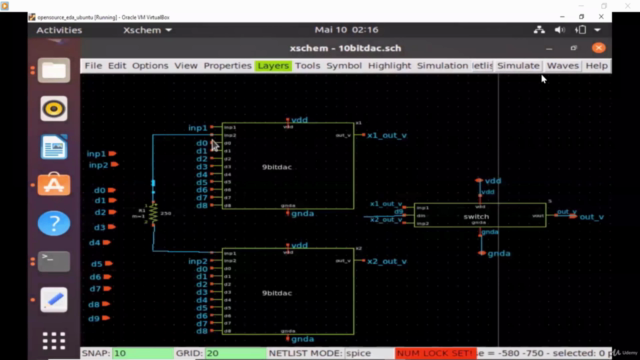Click the battery power icon

tap(580, 30)
